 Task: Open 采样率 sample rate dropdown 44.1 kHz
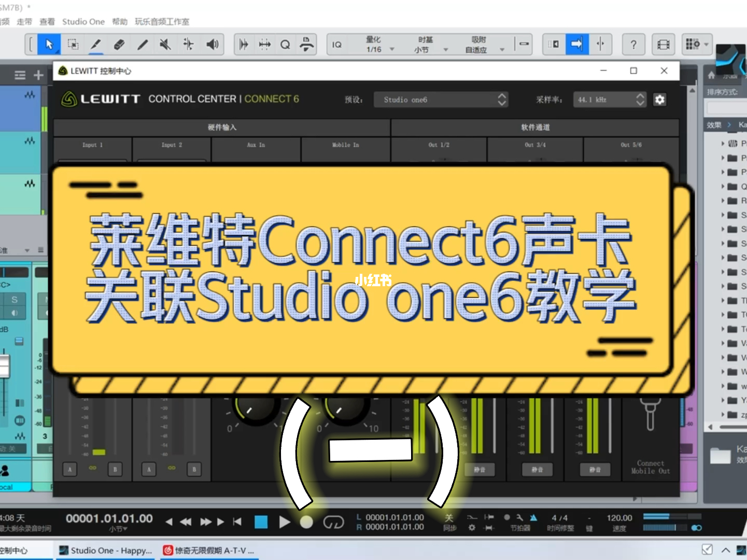610,100
